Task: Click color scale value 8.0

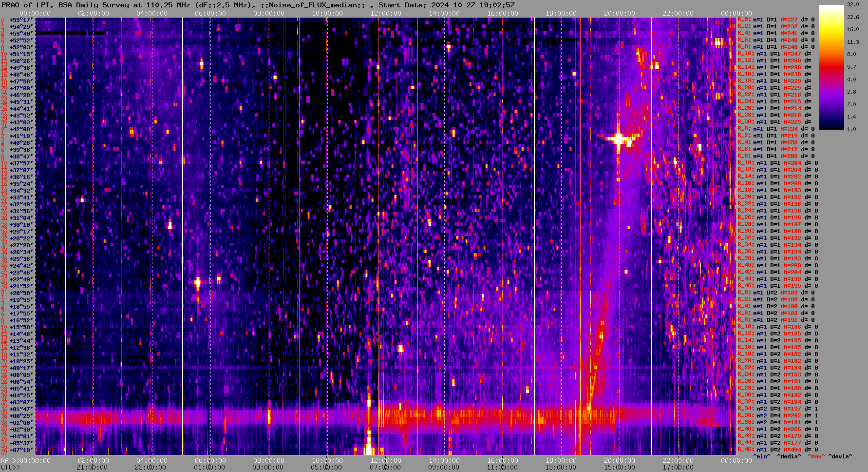Action: 851,54
